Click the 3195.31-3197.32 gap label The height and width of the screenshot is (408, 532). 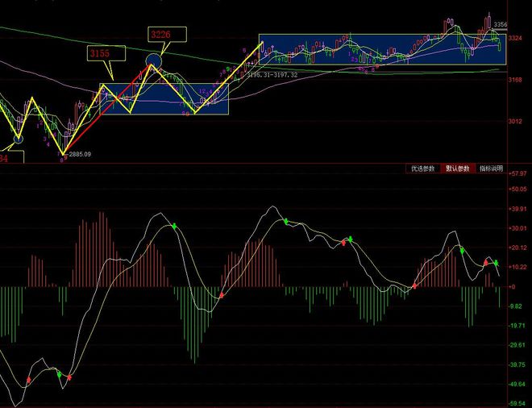[272, 75]
